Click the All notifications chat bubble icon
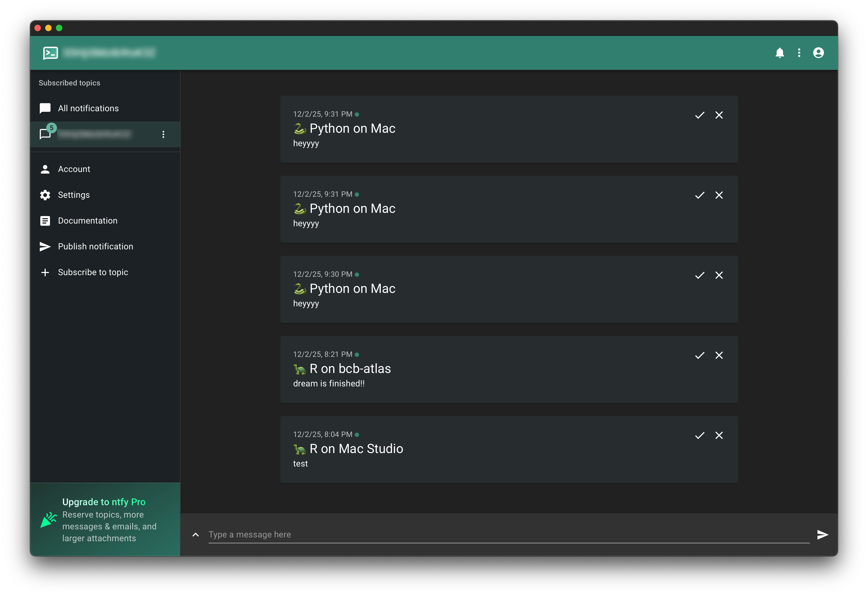 coord(45,108)
